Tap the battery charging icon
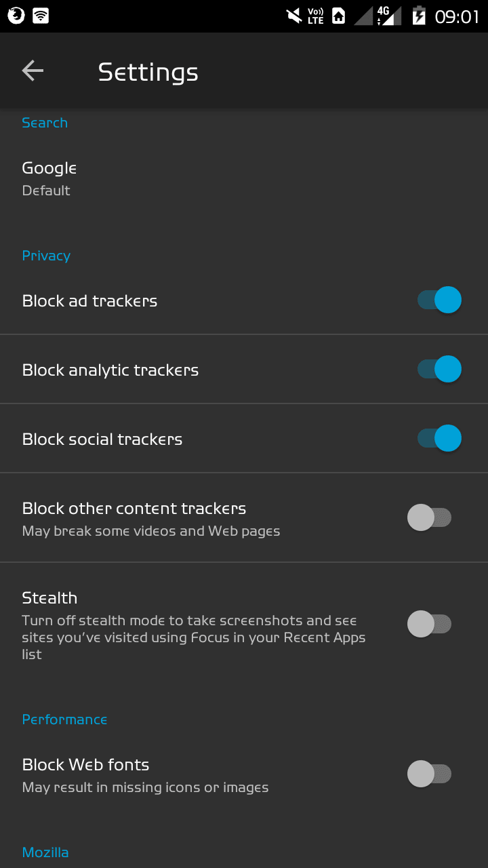 click(420, 16)
